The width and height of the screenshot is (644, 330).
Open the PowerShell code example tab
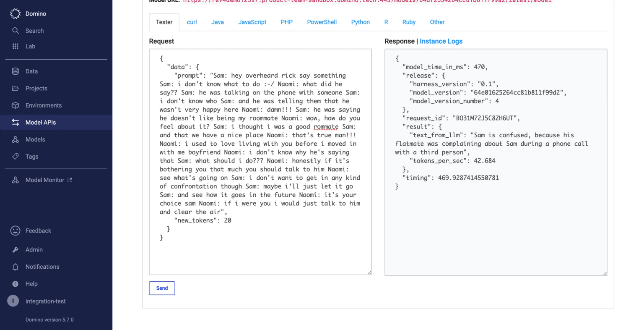322,22
